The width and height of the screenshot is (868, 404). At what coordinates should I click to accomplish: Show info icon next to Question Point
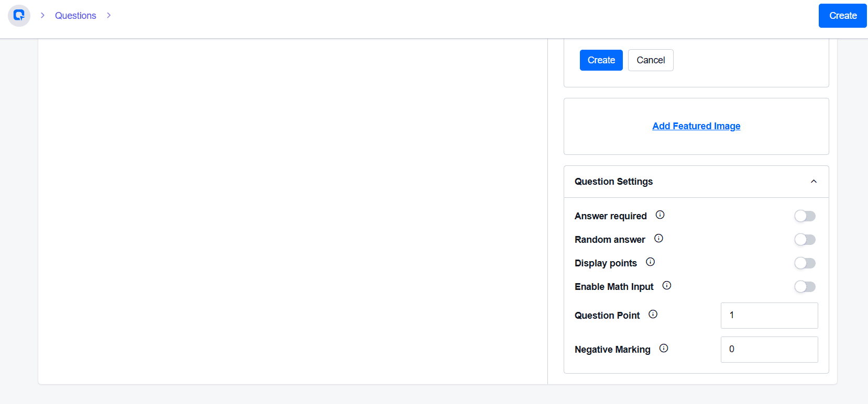(x=653, y=314)
